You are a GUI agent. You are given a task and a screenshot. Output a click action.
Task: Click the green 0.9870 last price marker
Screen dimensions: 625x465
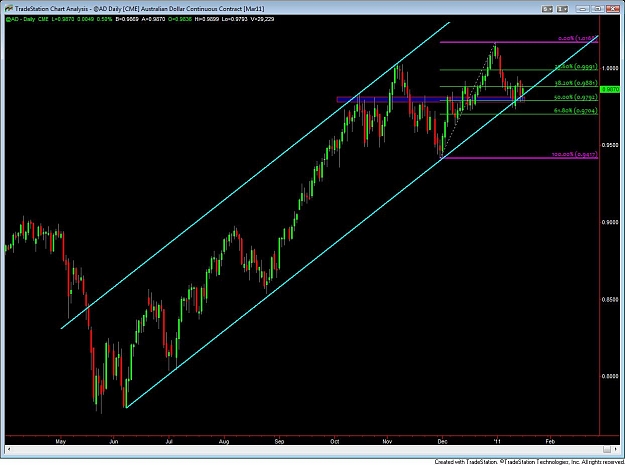(x=610, y=90)
